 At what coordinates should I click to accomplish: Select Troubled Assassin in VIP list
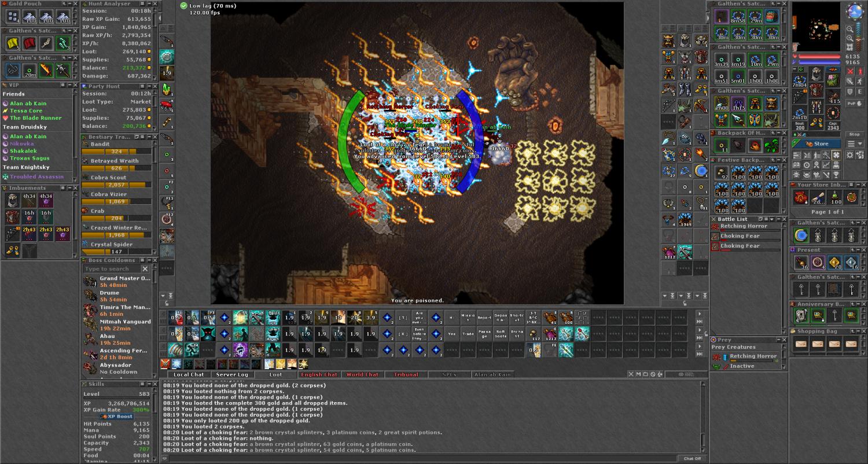(36, 176)
